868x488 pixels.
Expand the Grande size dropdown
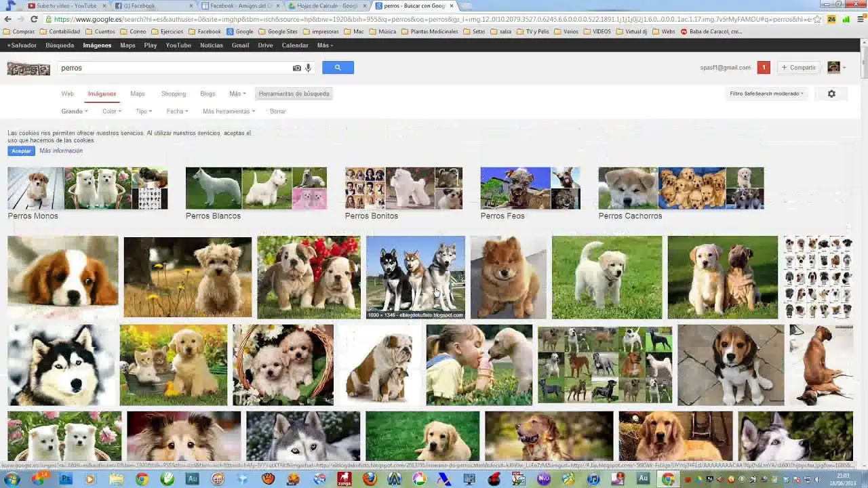(x=75, y=111)
